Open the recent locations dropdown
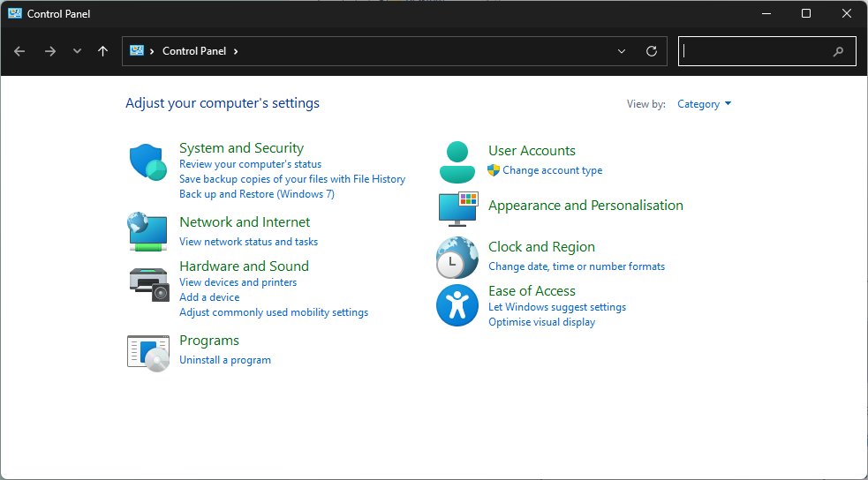The width and height of the screenshot is (868, 480). pos(77,51)
